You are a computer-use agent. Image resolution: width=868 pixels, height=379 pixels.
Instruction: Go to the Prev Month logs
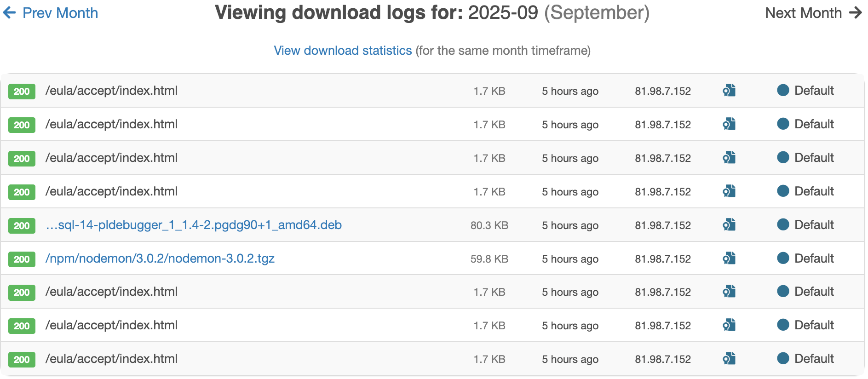[x=60, y=13]
